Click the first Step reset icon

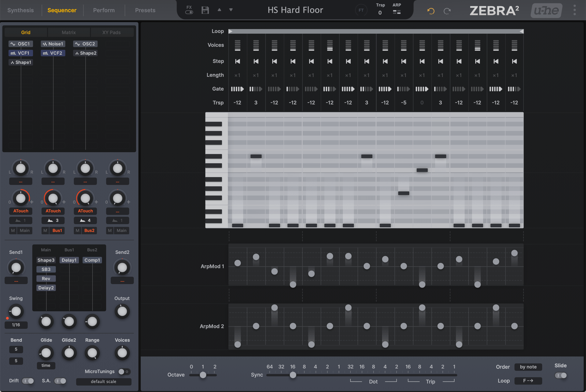point(237,61)
